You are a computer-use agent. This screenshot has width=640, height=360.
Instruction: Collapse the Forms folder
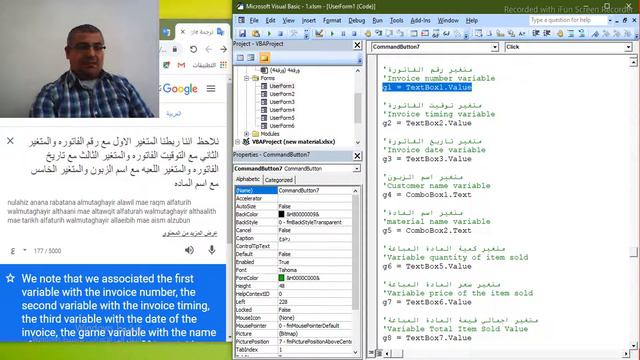point(247,78)
